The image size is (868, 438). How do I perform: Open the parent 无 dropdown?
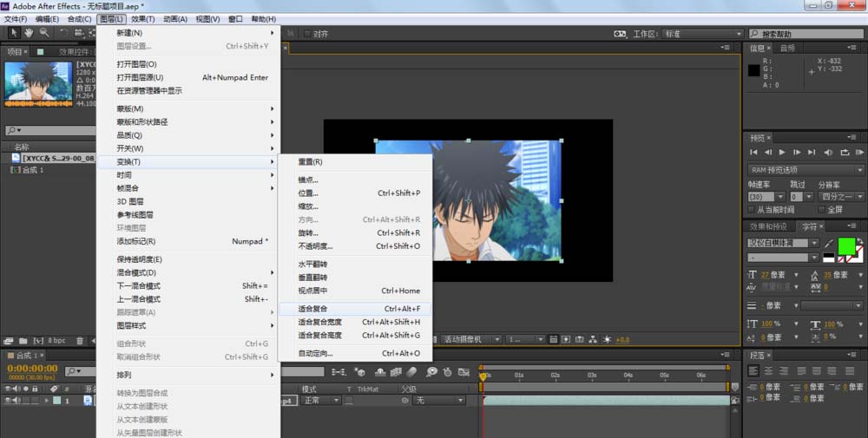point(438,401)
